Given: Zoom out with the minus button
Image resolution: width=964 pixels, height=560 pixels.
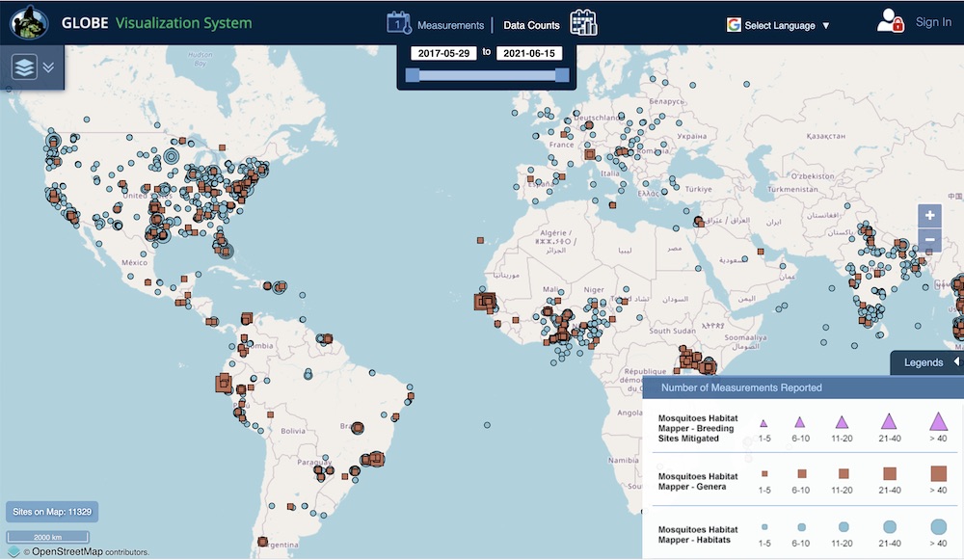Looking at the screenshot, I should 929,240.
